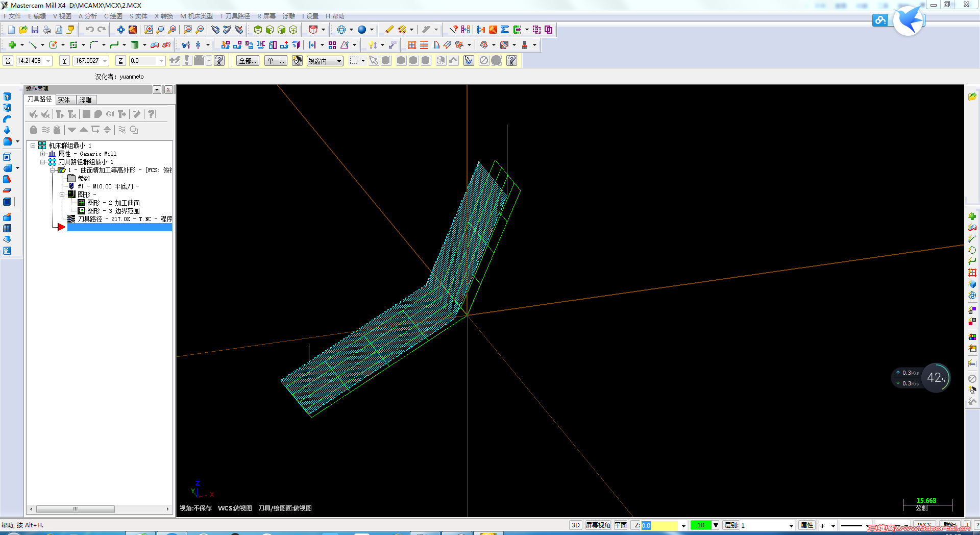980x535 pixels.
Task: Click the Save file icon
Action: pos(35,30)
